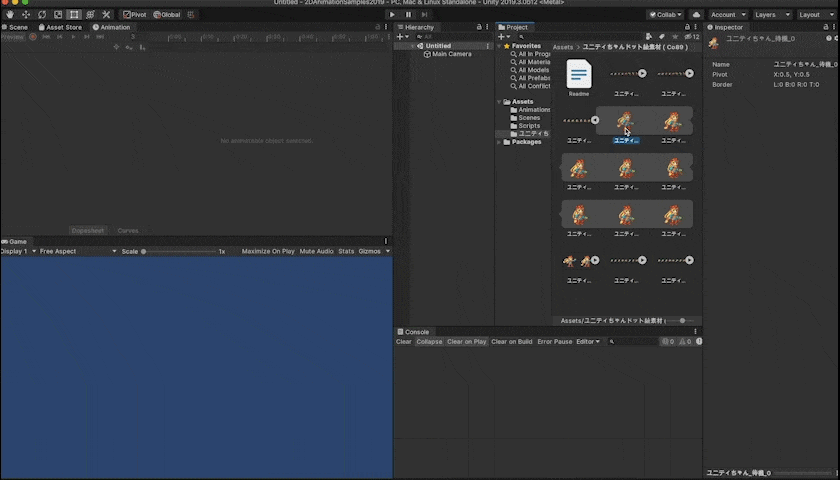Open the Console Editor dropdown
Image resolution: width=840 pixels, height=480 pixels.
pos(588,342)
